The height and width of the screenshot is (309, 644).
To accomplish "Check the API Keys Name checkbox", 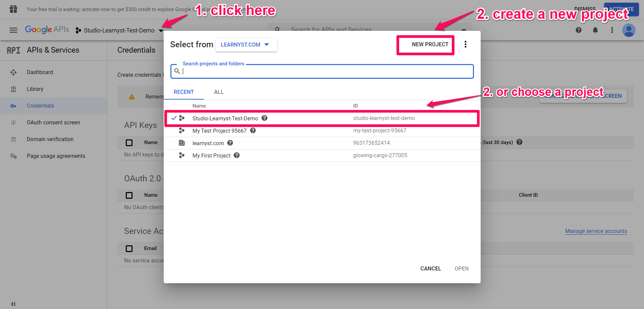I will pyautogui.click(x=129, y=142).
